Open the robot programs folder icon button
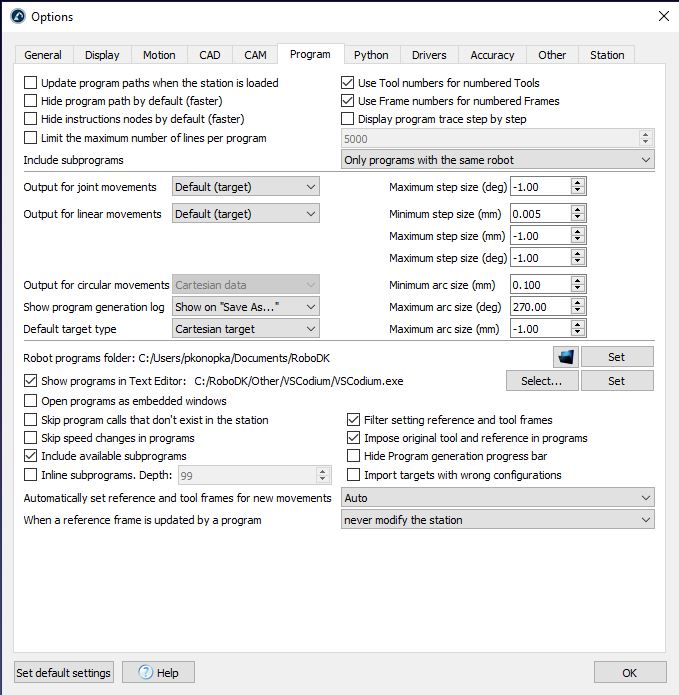Image resolution: width=679 pixels, height=695 pixels. (x=566, y=357)
